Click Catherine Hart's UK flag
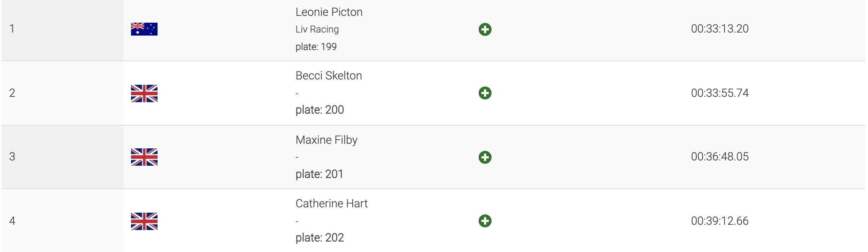Screen dimensions: 868x252 pos(144,221)
